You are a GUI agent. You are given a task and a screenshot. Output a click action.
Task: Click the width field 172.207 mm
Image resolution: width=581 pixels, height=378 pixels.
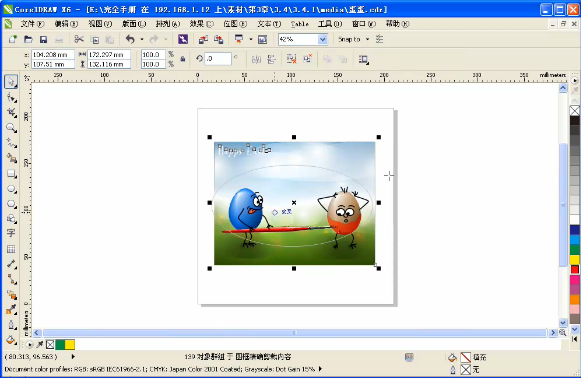click(x=109, y=54)
